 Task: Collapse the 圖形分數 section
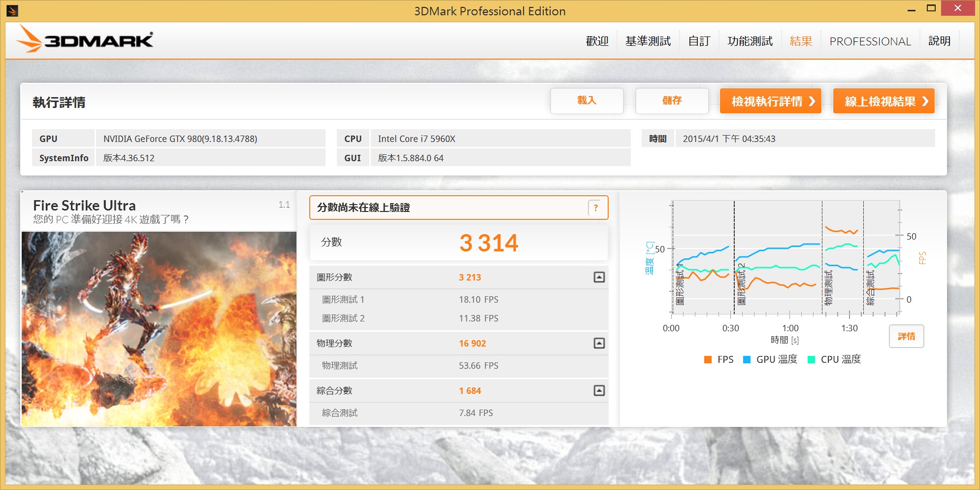pos(599,277)
